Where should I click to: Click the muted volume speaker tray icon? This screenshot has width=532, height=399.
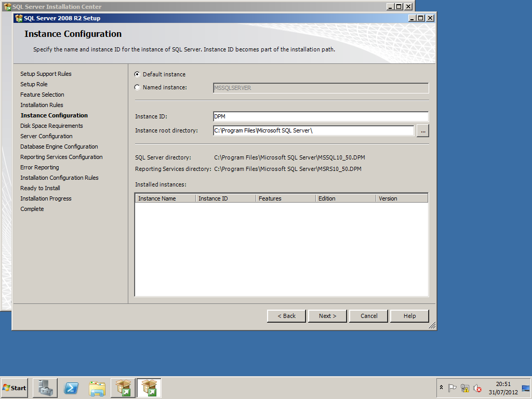coord(477,388)
